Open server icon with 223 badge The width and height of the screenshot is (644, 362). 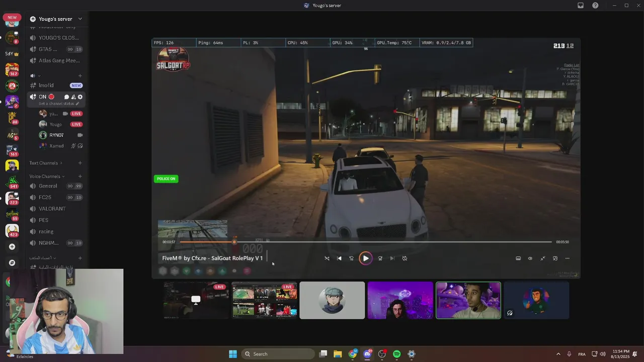click(x=12, y=198)
